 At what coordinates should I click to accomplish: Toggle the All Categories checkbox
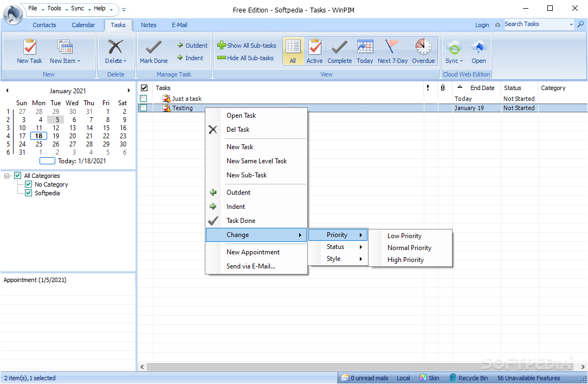point(18,175)
